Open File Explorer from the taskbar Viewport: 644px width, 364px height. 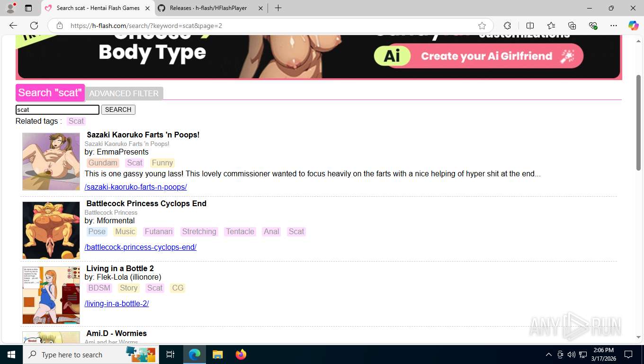coord(217,355)
